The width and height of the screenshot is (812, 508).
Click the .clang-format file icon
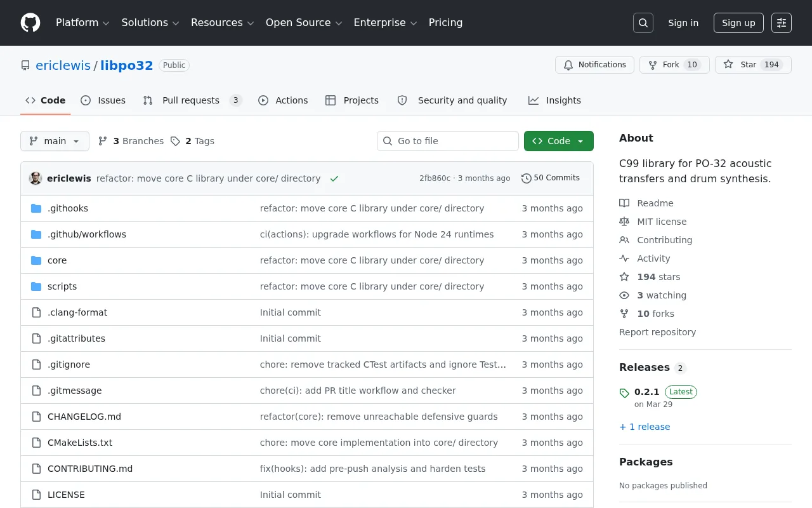36,312
